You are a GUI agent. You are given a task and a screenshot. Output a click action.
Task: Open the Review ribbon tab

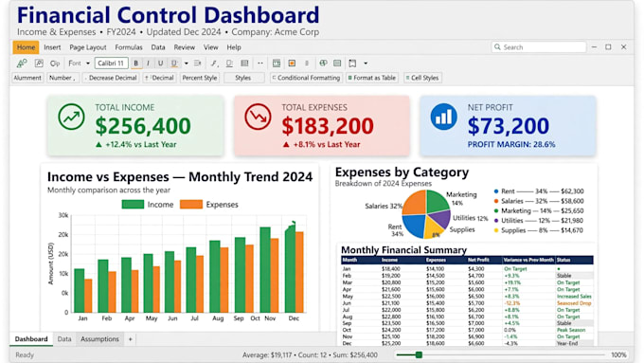pyautogui.click(x=185, y=47)
